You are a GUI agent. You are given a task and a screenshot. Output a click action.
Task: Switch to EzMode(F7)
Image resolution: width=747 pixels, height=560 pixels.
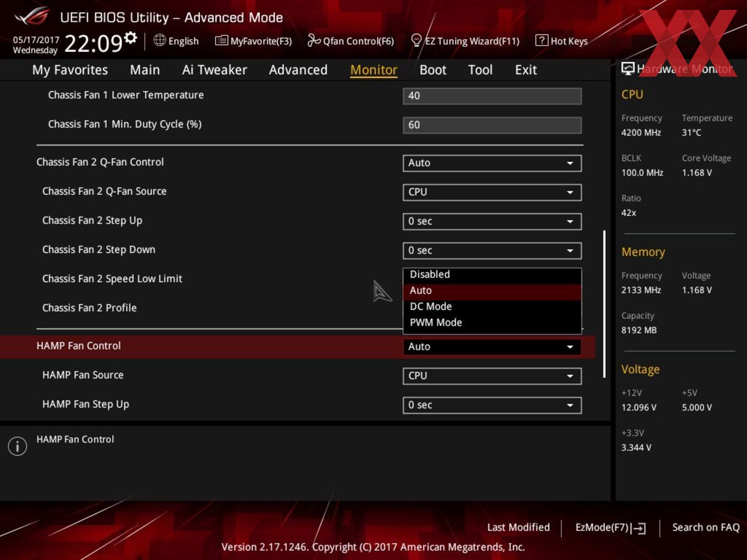(610, 528)
